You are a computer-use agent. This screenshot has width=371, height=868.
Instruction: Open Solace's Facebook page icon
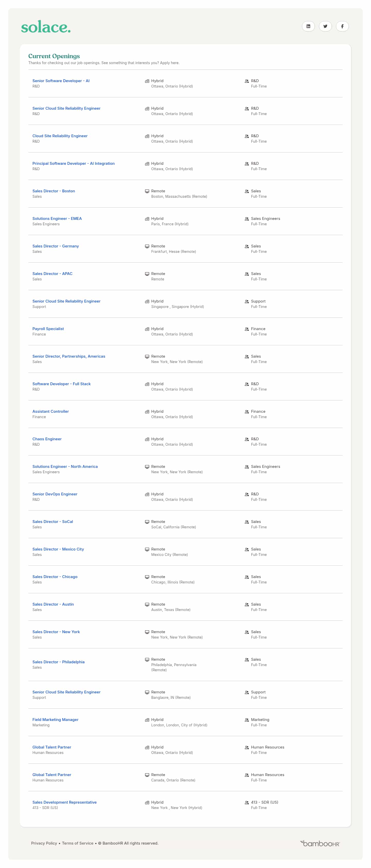point(342,26)
